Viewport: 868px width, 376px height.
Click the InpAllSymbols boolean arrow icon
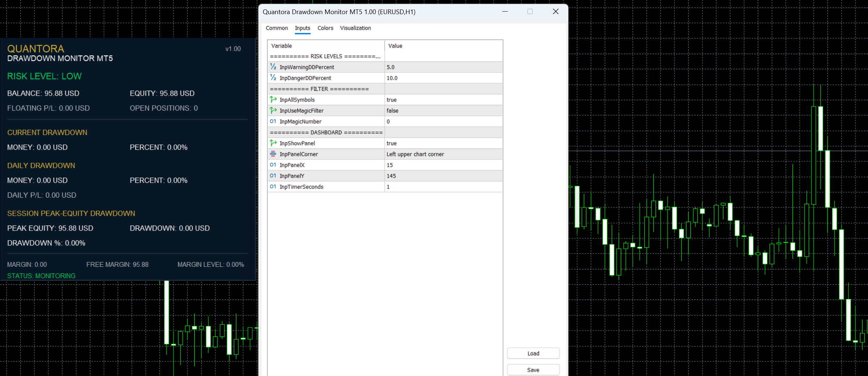coord(273,99)
